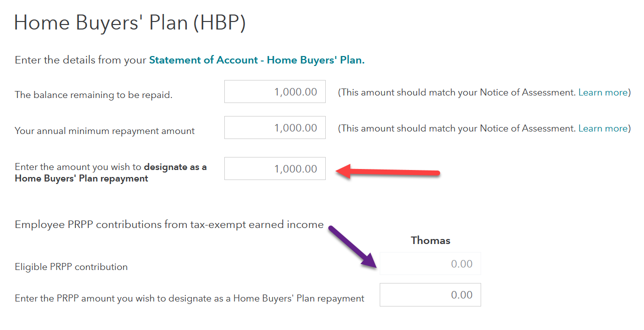Screen dimensions: 644x330
Task: Click the 'Enter the PRPP amount you wish' label
Action: (x=189, y=298)
